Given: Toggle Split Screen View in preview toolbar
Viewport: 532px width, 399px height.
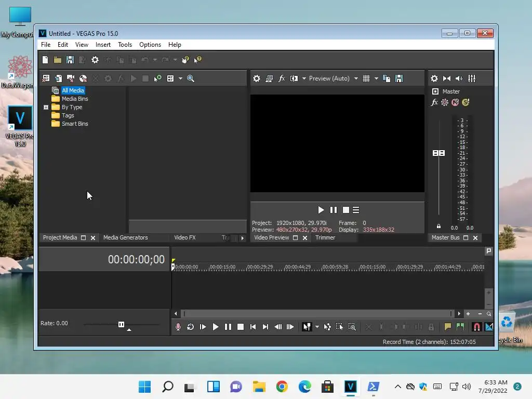Looking at the screenshot, I should [x=294, y=79].
